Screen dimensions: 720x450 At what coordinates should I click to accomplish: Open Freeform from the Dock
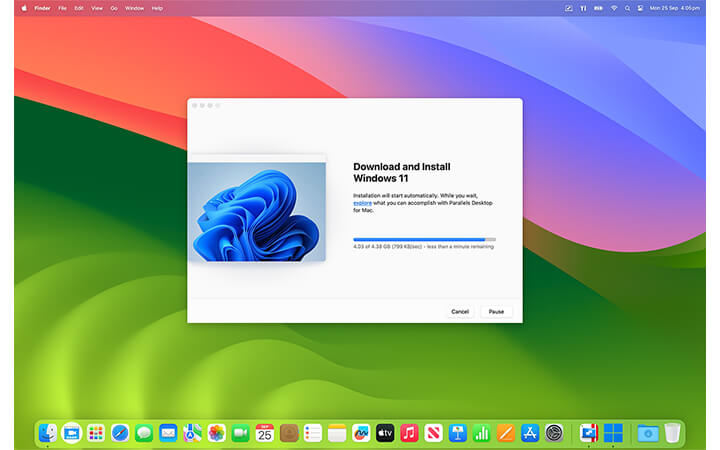[361, 433]
